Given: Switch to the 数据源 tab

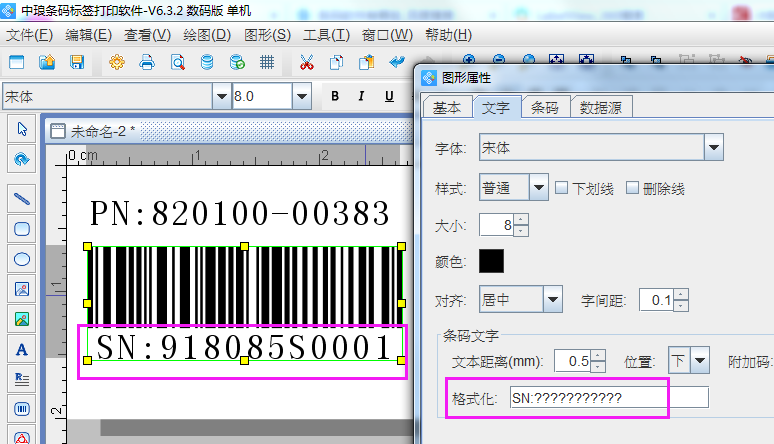Looking at the screenshot, I should point(603,108).
